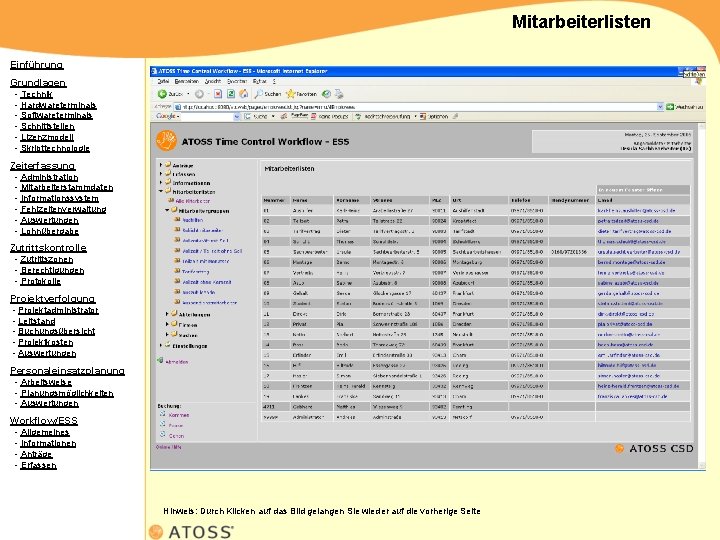Click the printer icon in the browser toolbar
Viewport: 720px width, 540px height.
tap(339, 94)
